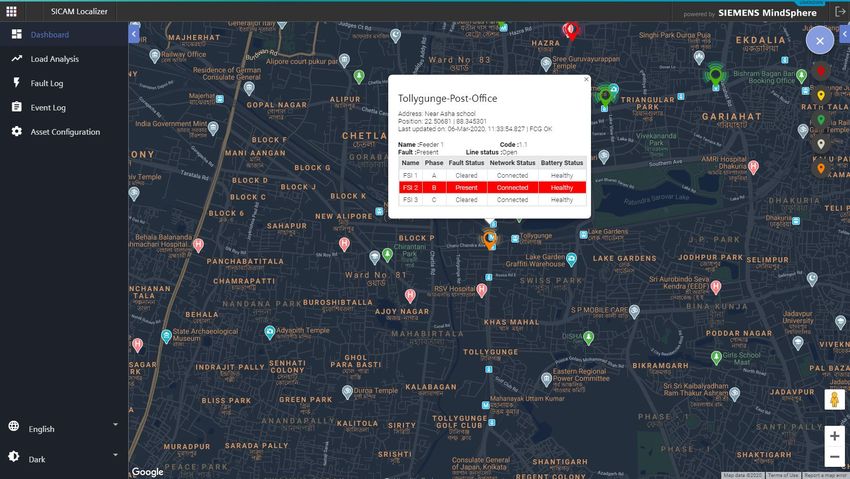
Task: Select the FSI 3 row name cell
Action: pos(410,200)
